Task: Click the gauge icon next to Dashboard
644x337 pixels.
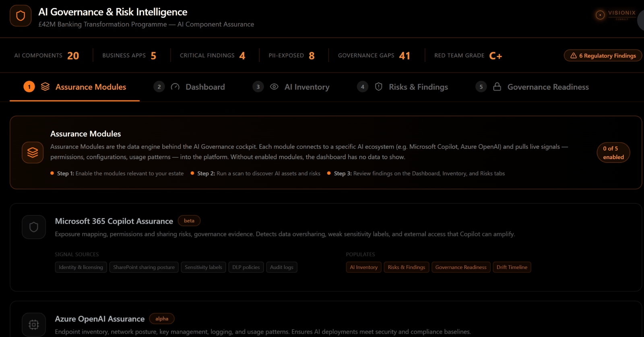Action: tap(175, 87)
